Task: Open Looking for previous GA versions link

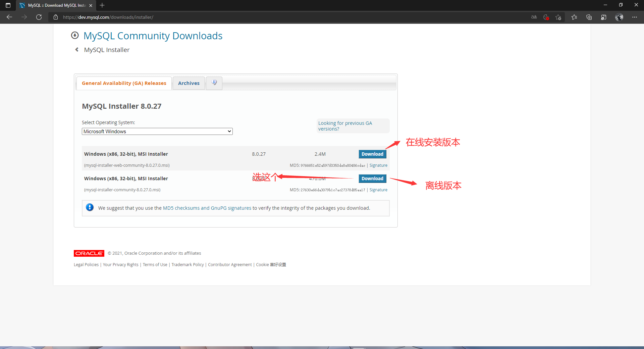Action: [345, 126]
